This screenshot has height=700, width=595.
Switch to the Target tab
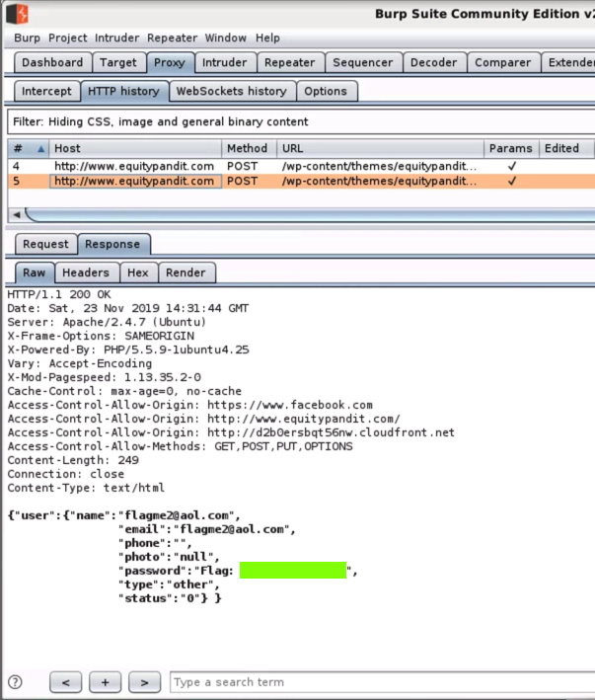[118, 62]
